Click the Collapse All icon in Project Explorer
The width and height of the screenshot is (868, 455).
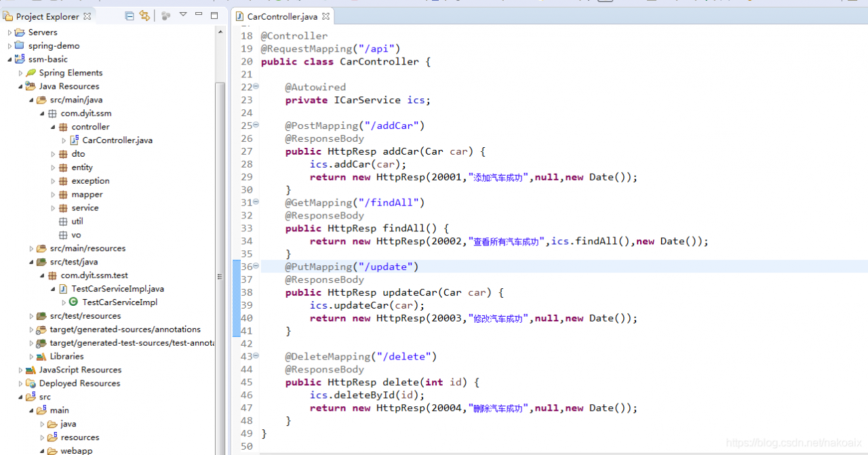coord(130,16)
